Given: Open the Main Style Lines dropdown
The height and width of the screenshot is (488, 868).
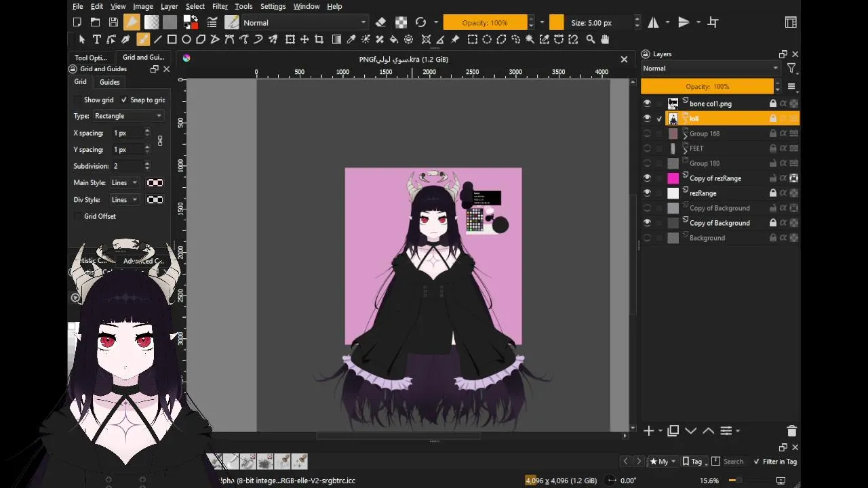Looking at the screenshot, I should pyautogui.click(x=125, y=183).
